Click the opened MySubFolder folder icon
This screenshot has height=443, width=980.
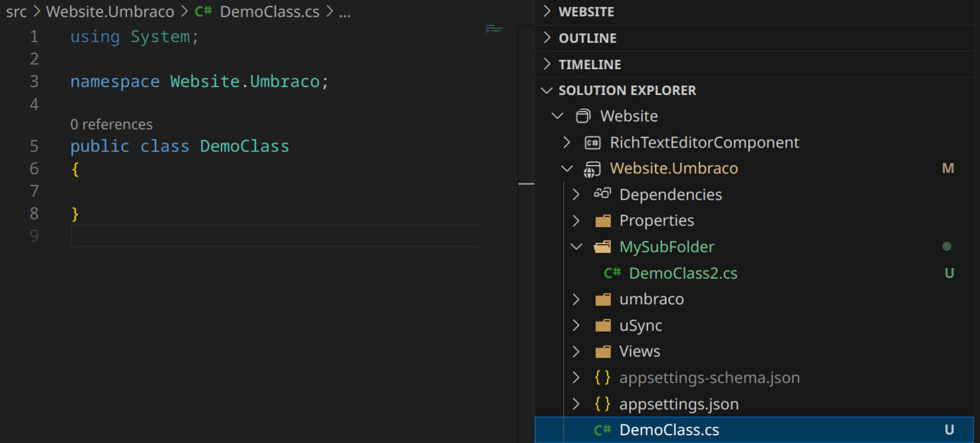(x=603, y=247)
